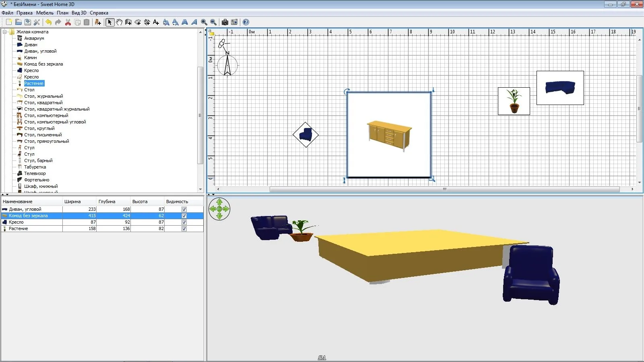Click the plan horizontal scrollbar thumb
The width and height of the screenshot is (644, 362).
[x=444, y=189]
